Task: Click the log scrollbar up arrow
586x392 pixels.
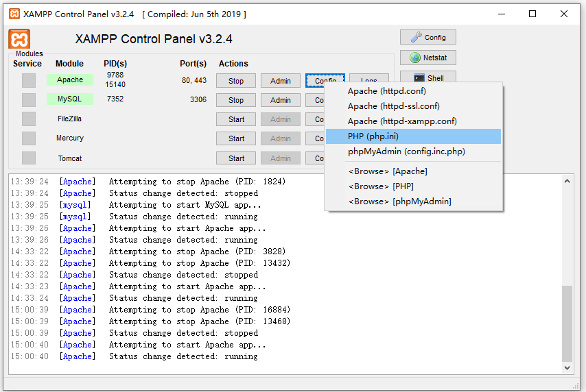Action: (567, 181)
